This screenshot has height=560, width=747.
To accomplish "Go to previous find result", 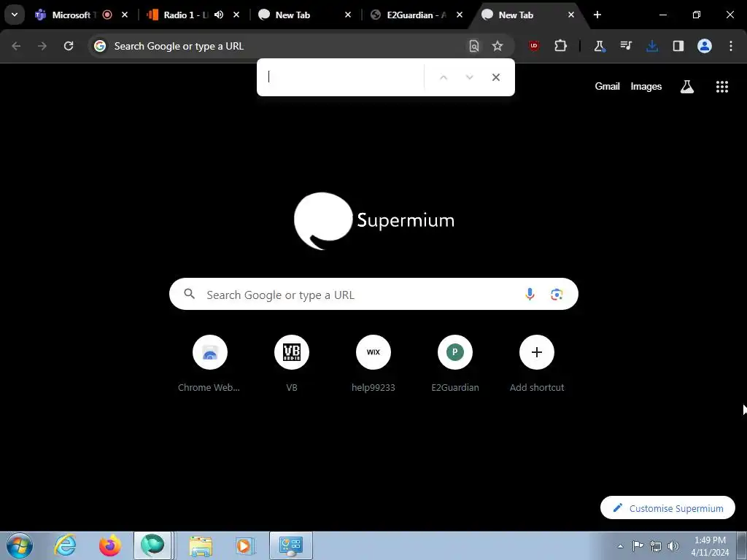I will pos(444,77).
